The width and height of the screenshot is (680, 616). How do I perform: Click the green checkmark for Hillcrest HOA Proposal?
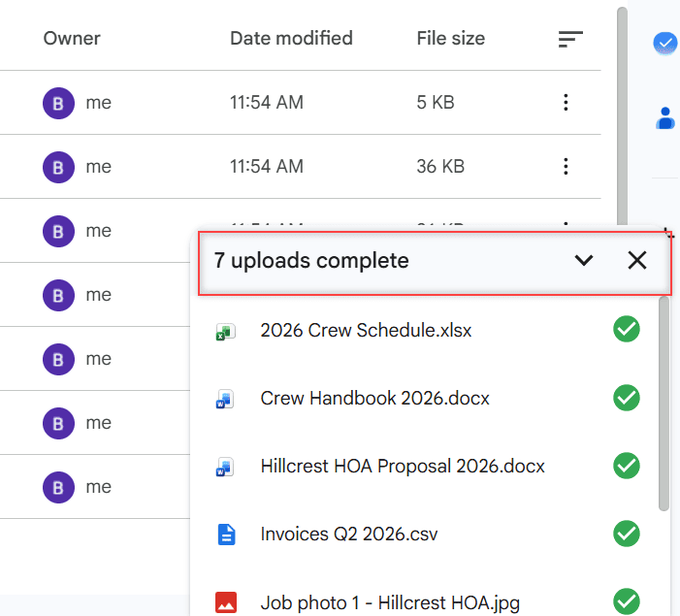627,466
